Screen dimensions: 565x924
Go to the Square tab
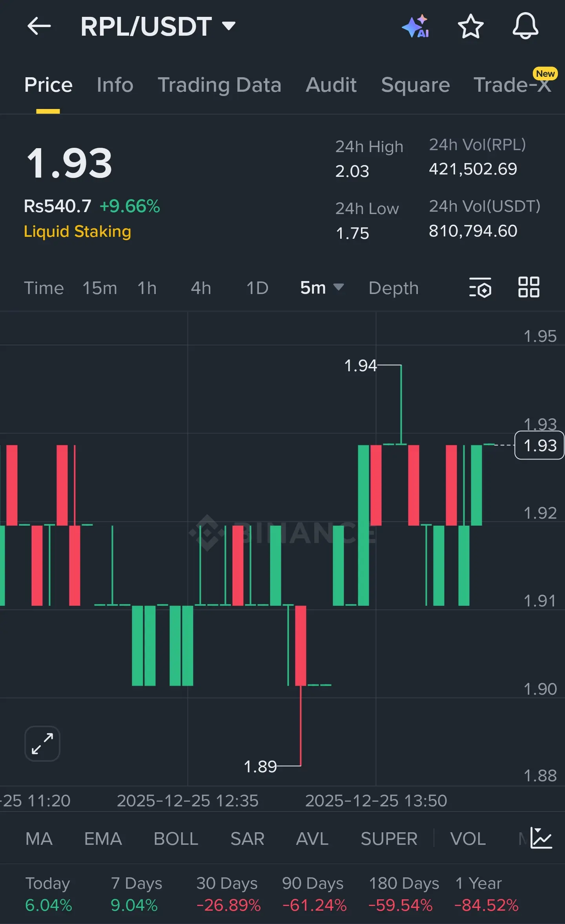click(x=416, y=85)
